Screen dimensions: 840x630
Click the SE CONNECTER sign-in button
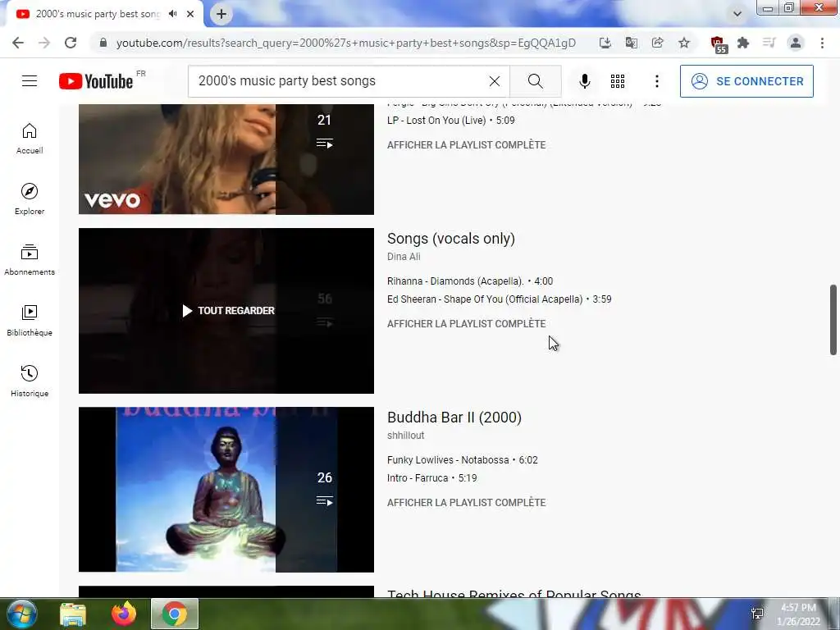[x=746, y=81]
